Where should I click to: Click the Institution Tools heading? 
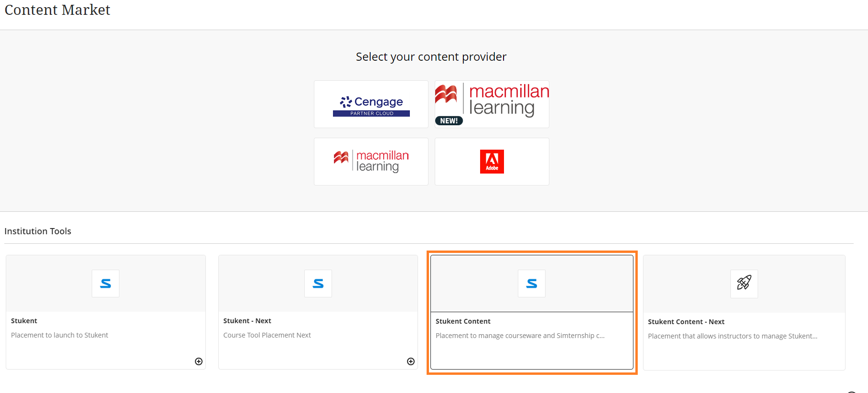coord(38,231)
